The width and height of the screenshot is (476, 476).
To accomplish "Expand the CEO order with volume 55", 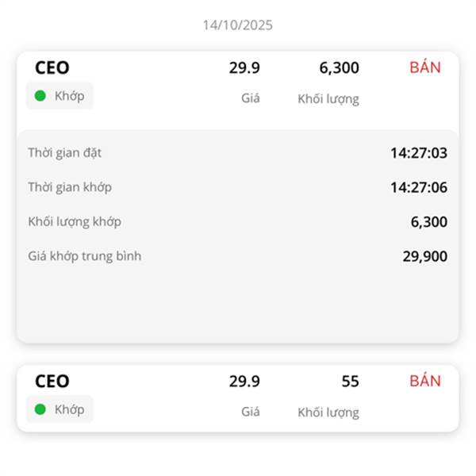I will [x=238, y=398].
